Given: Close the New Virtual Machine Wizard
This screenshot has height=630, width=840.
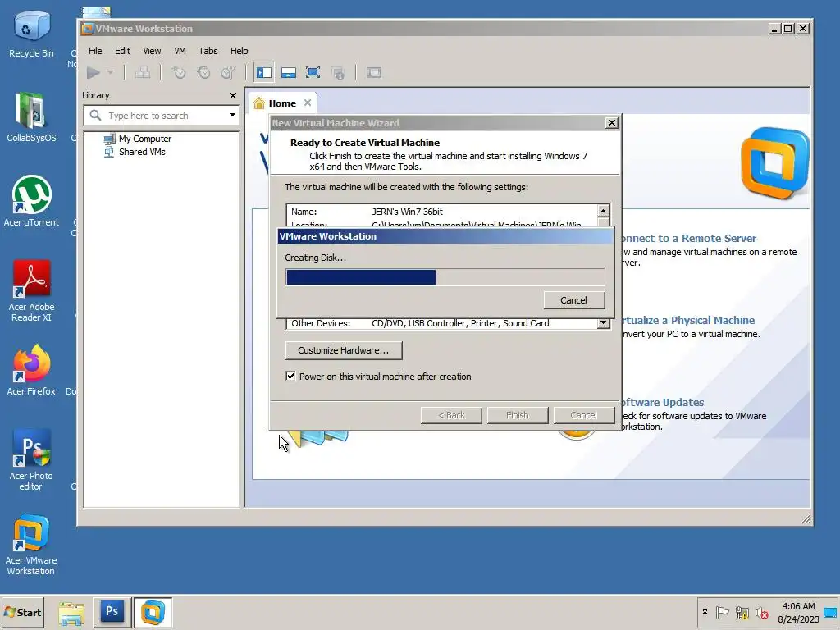Looking at the screenshot, I should tap(612, 123).
